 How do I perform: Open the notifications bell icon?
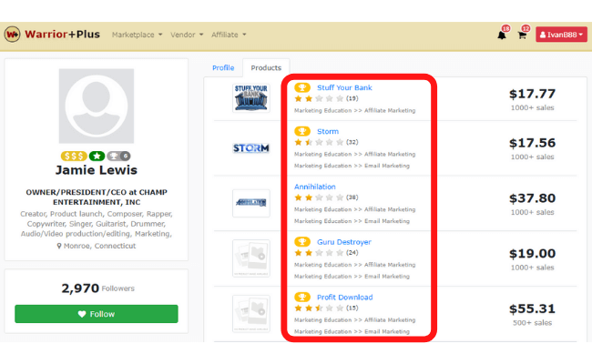502,35
